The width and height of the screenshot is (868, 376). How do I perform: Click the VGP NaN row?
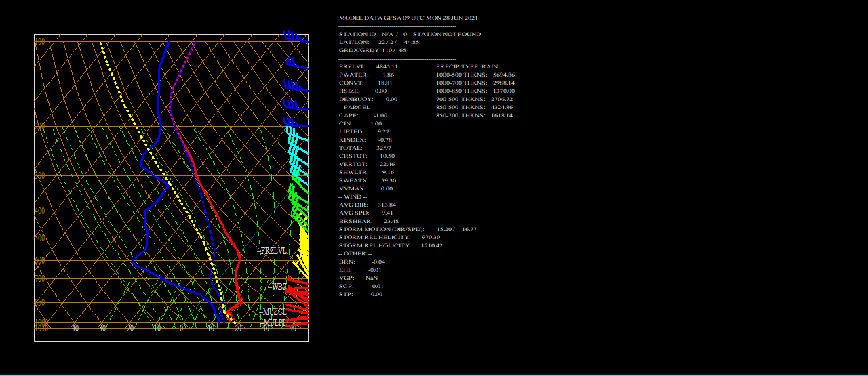tap(358, 278)
